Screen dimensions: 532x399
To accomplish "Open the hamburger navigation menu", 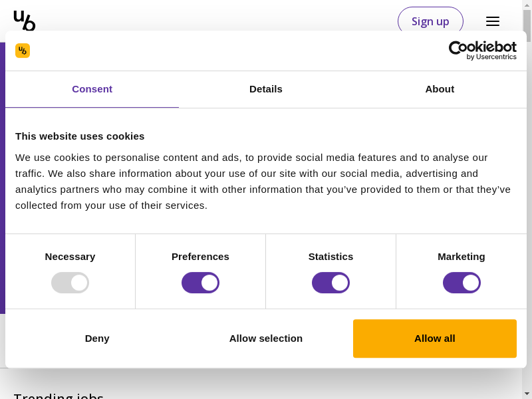I will 492,21.
